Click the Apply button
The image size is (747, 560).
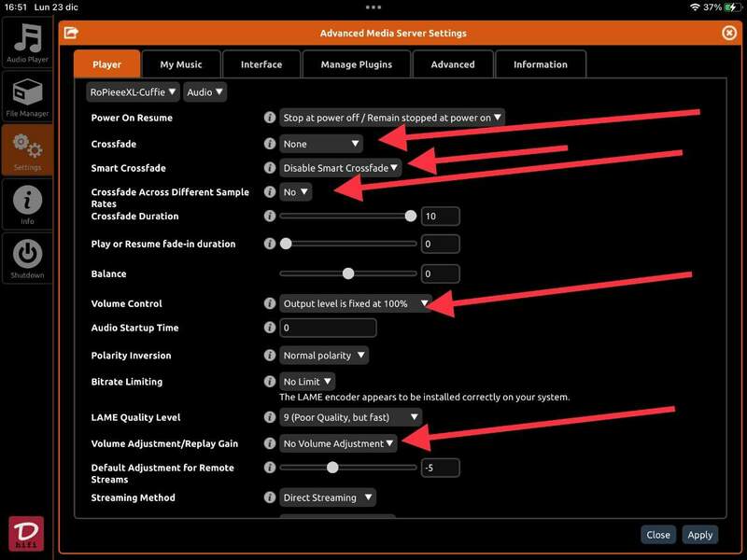(x=699, y=535)
